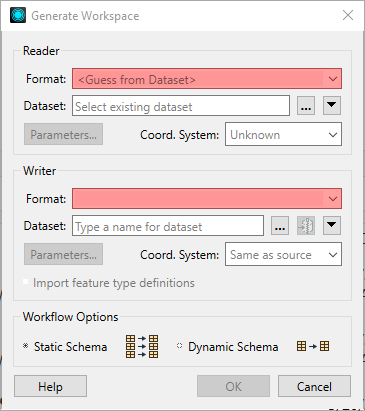The height and width of the screenshot is (411, 365).
Task: Open Writer Coord. System Same as source dropdown
Action: [x=283, y=254]
